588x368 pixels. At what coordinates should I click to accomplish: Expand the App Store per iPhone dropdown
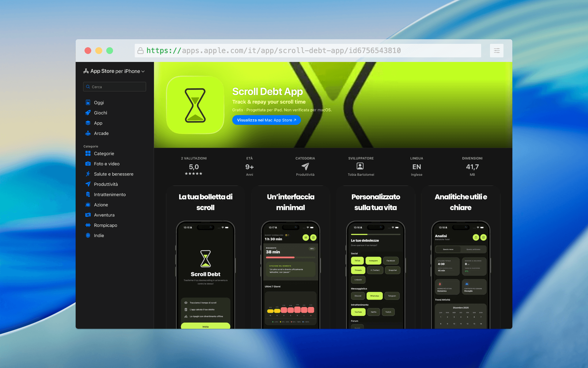pos(114,71)
